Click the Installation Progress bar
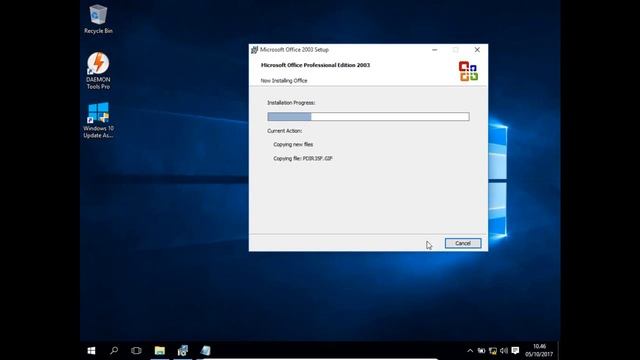 point(368,117)
